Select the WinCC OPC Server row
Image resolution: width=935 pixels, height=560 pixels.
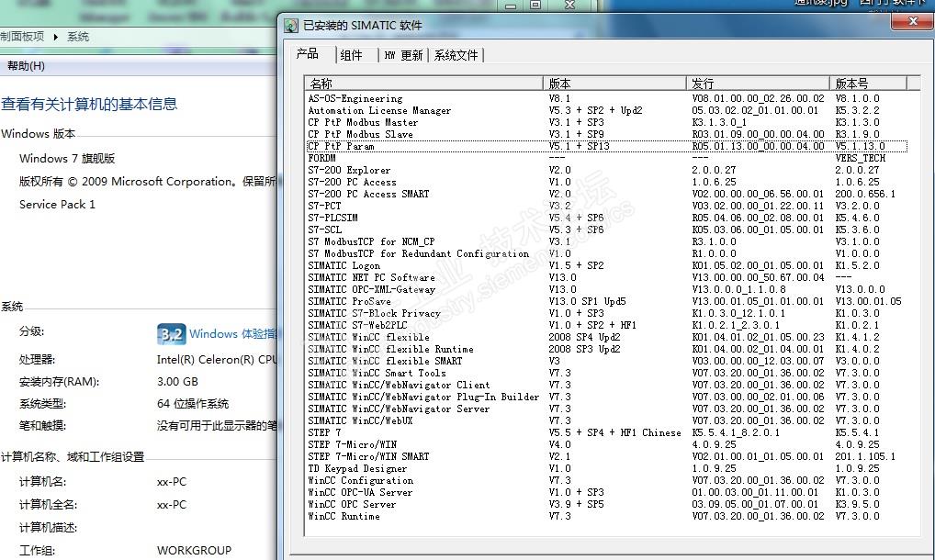606,503
